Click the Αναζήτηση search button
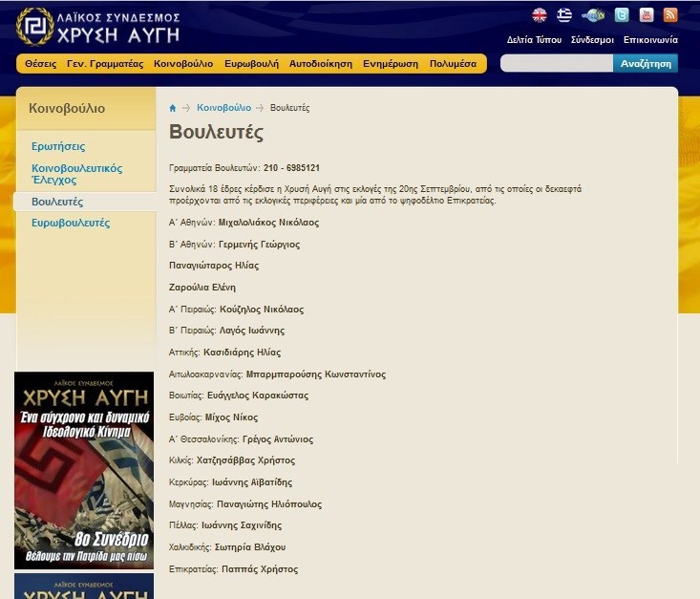The height and width of the screenshot is (599, 700). 646,63
